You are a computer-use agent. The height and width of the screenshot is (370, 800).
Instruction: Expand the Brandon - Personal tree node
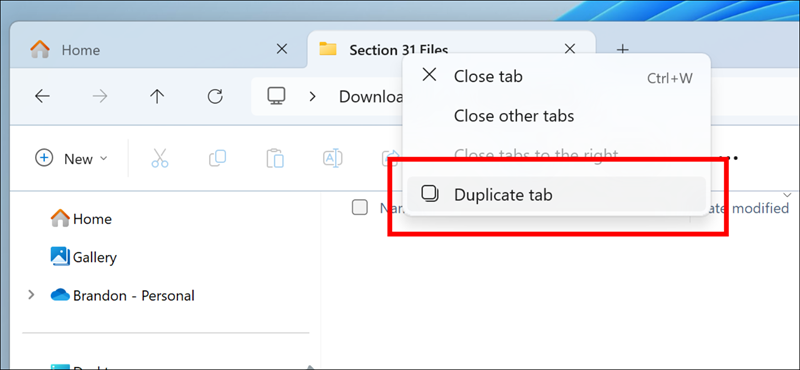(x=31, y=295)
